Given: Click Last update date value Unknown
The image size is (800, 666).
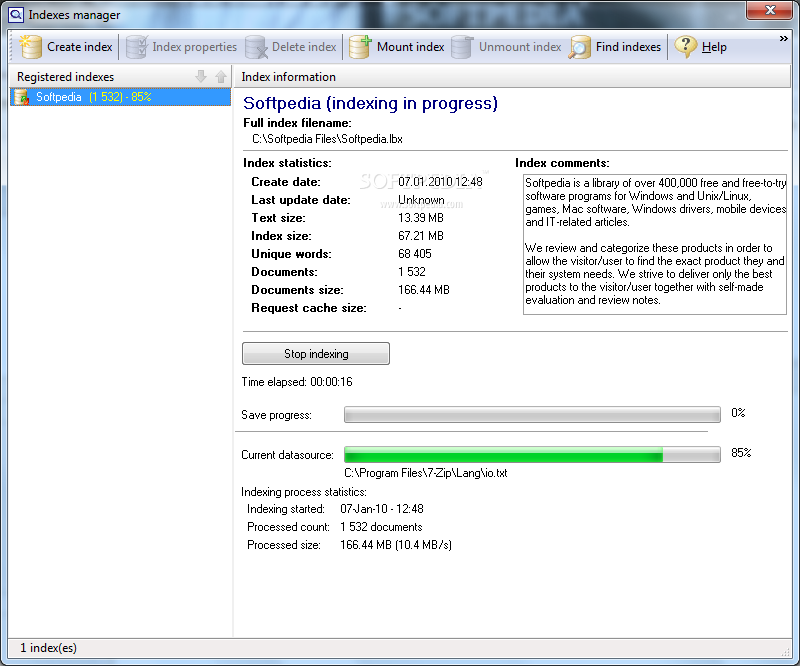Looking at the screenshot, I should coord(421,200).
